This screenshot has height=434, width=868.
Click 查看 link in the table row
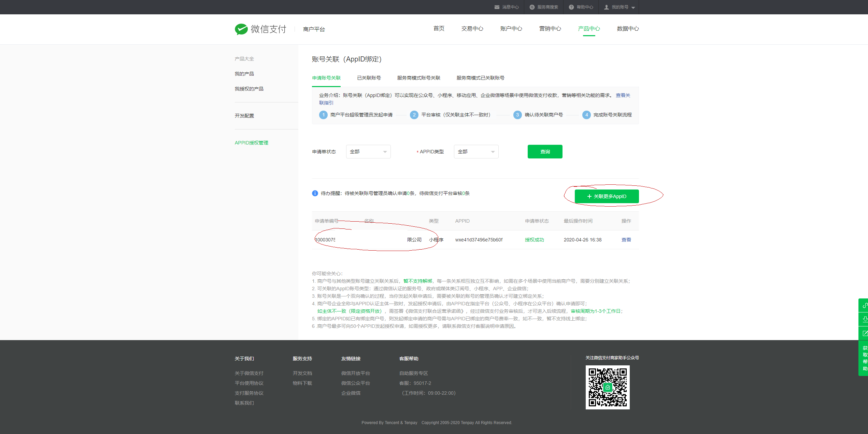click(626, 240)
